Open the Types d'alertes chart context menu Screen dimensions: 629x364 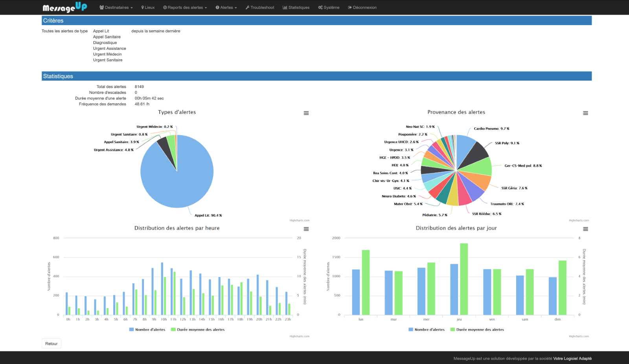click(x=306, y=113)
